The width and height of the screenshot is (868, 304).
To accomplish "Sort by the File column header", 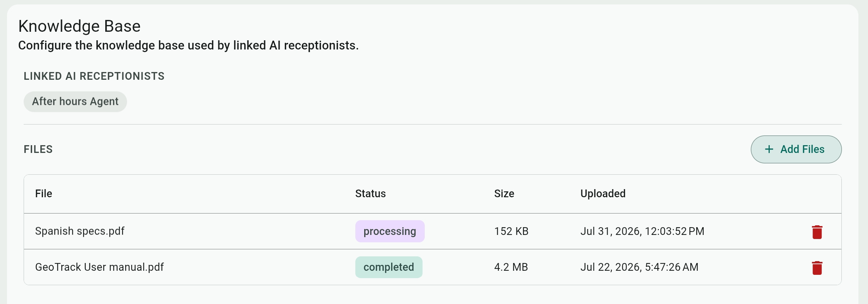I will (x=44, y=194).
